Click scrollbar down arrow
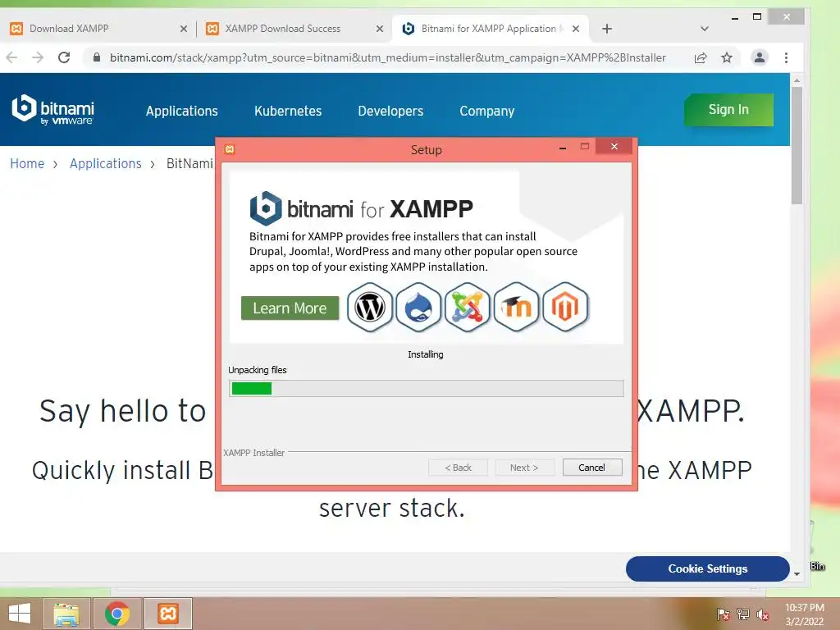Viewport: 840px width, 630px height. click(797, 573)
